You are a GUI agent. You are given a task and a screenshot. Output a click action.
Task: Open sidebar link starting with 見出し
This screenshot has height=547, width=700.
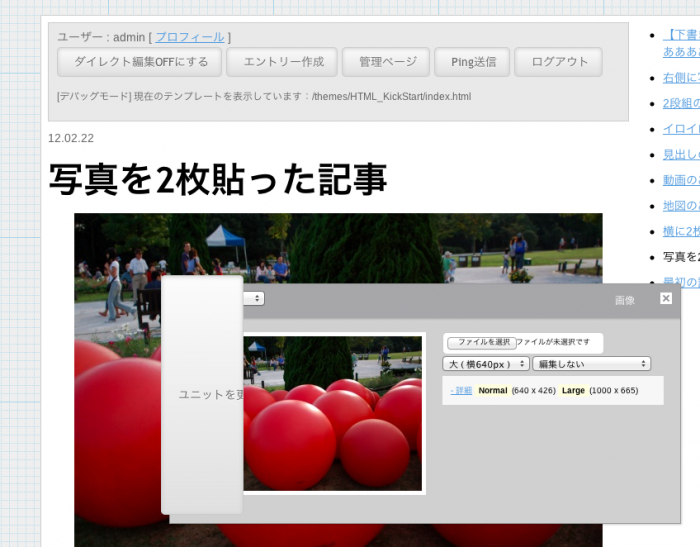pos(681,155)
